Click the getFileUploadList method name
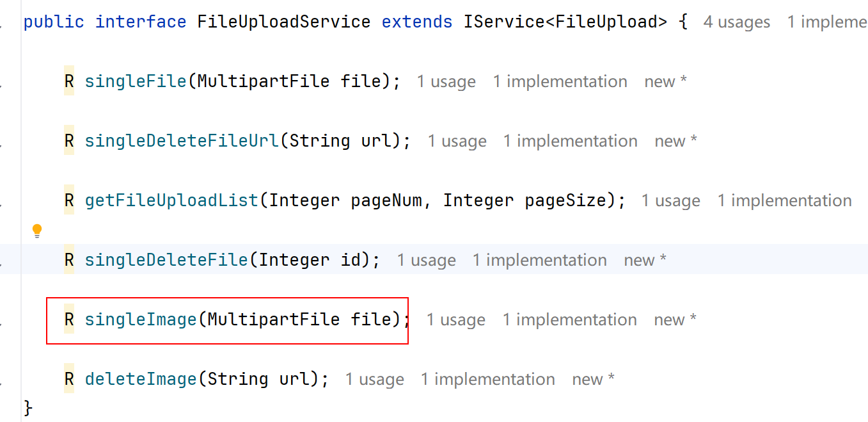 click(171, 200)
